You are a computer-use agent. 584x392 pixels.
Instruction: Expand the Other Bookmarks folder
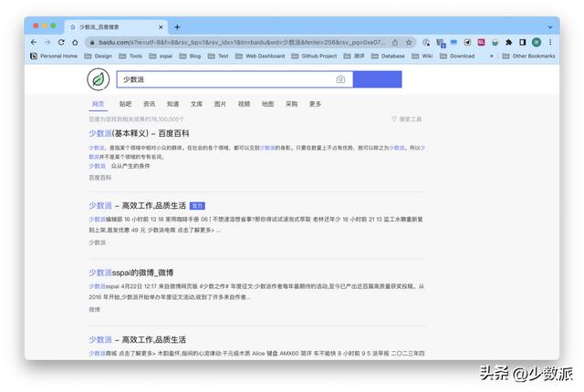click(x=528, y=56)
